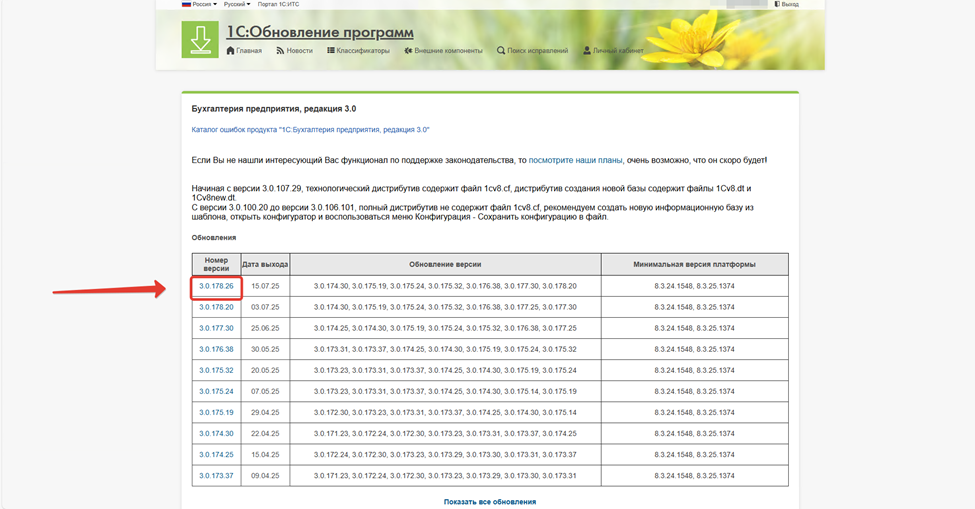Select the release date 03.07.25 cell
The height and width of the screenshot is (509, 975).
click(x=266, y=307)
